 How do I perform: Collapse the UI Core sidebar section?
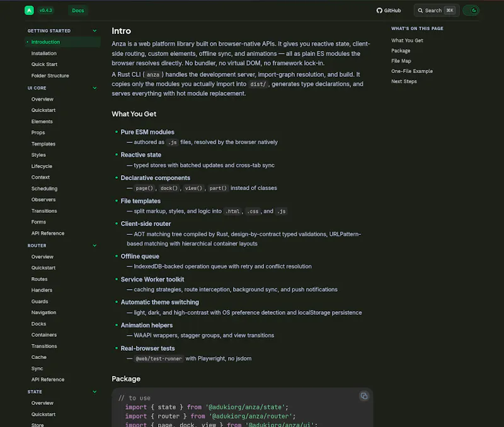pos(94,88)
